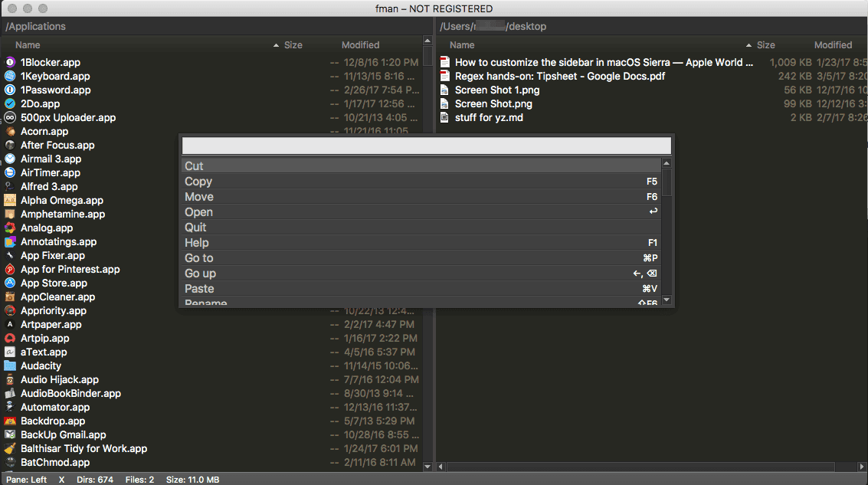Image resolution: width=868 pixels, height=485 pixels.
Task: Click the Analog.app icon
Action: click(x=10, y=228)
